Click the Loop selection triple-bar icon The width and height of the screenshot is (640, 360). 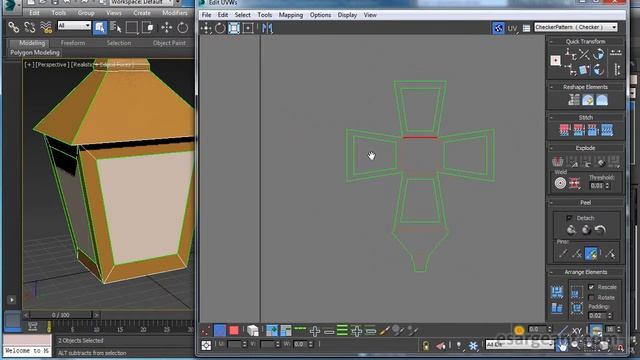(x=342, y=330)
